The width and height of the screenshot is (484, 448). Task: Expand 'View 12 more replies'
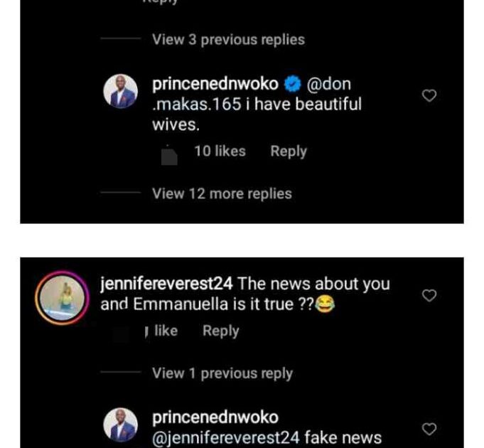pyautogui.click(x=222, y=193)
